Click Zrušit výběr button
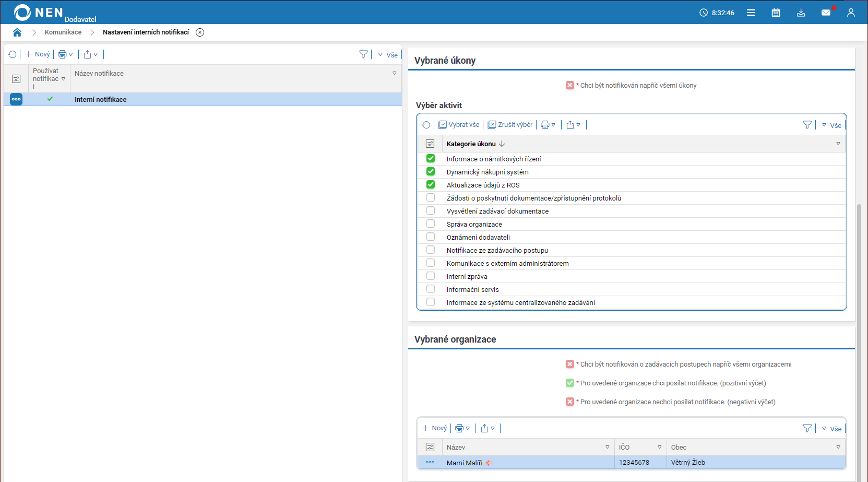The image size is (868, 482). [510, 125]
